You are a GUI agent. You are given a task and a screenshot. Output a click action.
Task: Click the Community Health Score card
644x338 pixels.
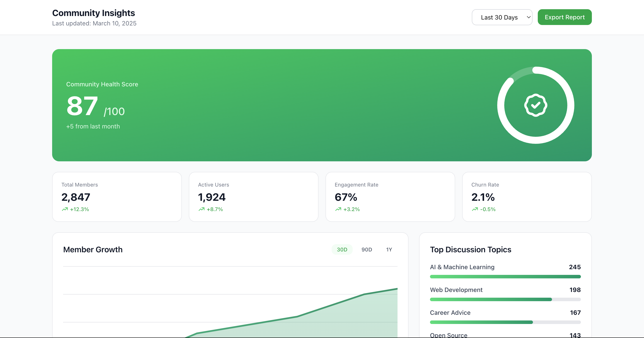click(322, 105)
